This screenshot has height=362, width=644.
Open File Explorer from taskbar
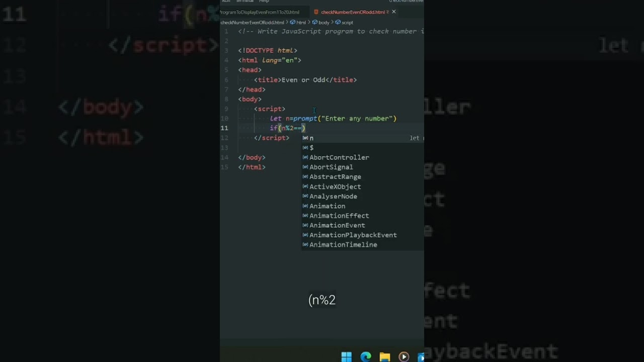click(385, 357)
